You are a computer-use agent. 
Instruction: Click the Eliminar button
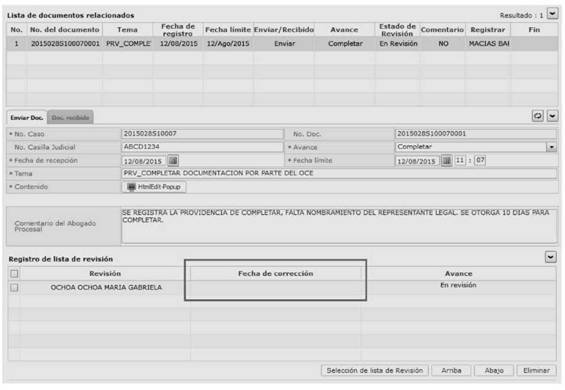coord(536,370)
